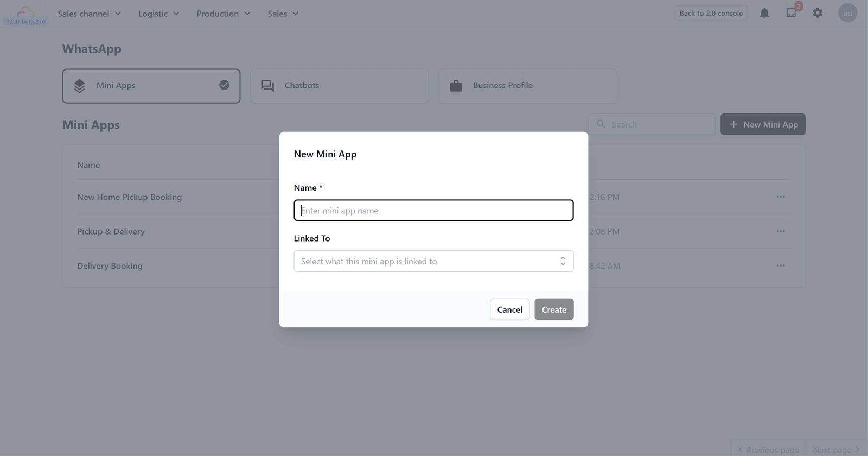Click the notifications bell icon
Image resolution: width=868 pixels, height=456 pixels.
click(x=764, y=13)
